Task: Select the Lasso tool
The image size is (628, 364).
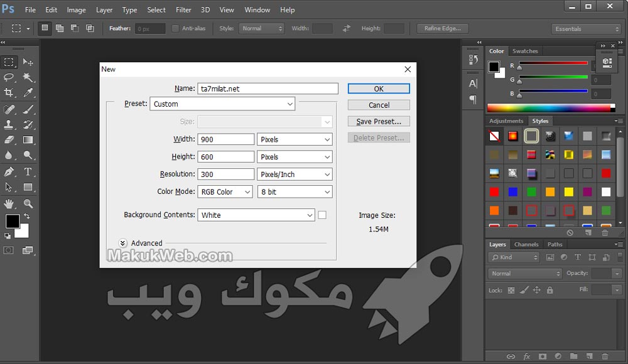Action: click(9, 77)
